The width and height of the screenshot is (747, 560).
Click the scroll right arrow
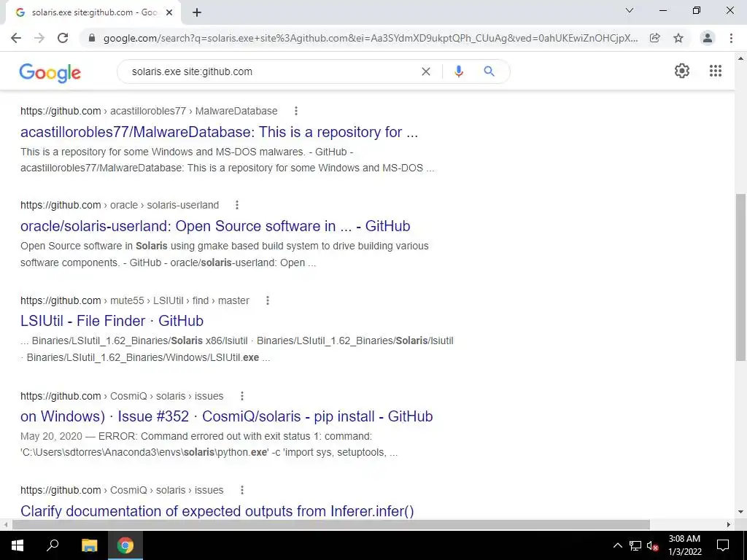click(729, 525)
